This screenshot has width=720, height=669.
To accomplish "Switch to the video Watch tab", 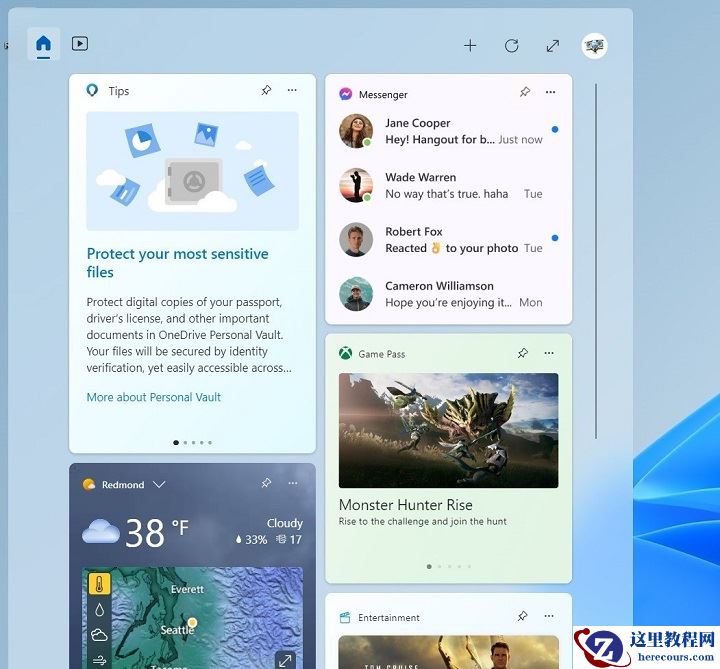I will click(x=80, y=44).
